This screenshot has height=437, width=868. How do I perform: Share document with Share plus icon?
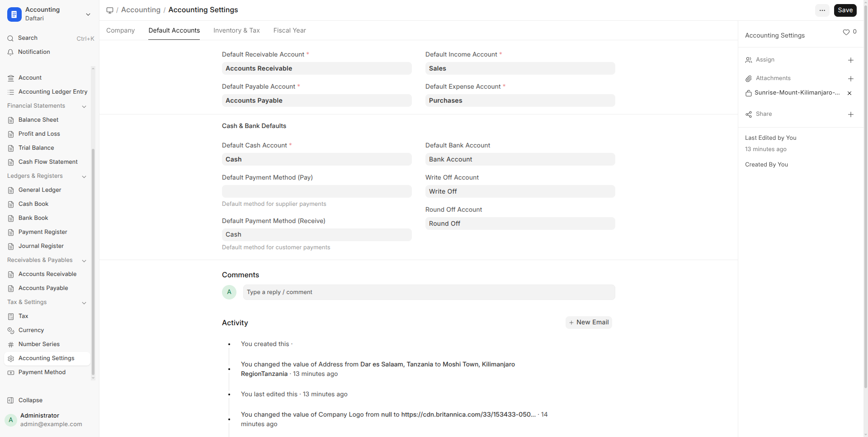click(850, 114)
